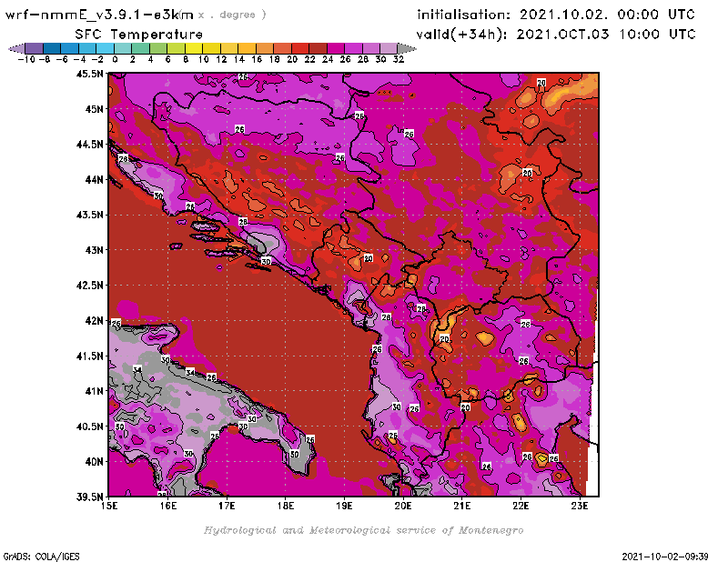Click the '19E' longitude axis label
728x562 pixels.
click(x=345, y=507)
